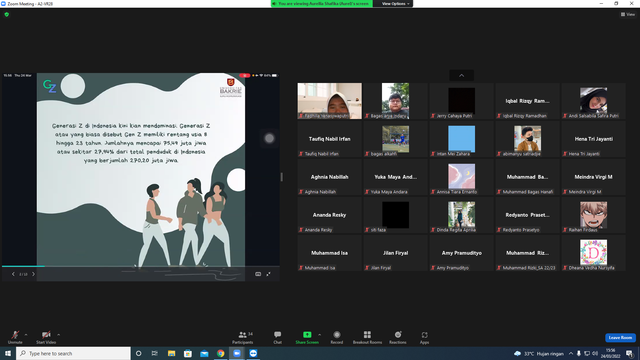Viewport: 640px width, 360px height.
Task: Select Taufiq Nabil Irfan's tile
Action: tap(329, 139)
